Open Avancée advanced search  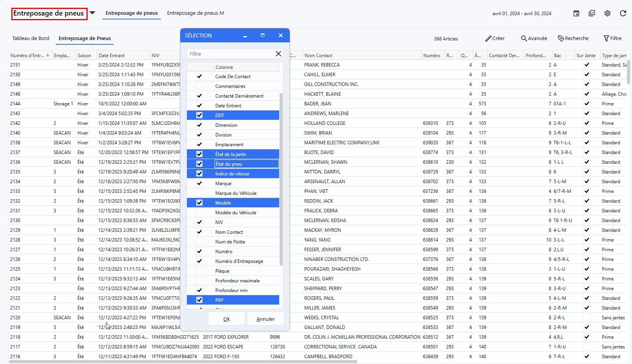click(x=534, y=38)
